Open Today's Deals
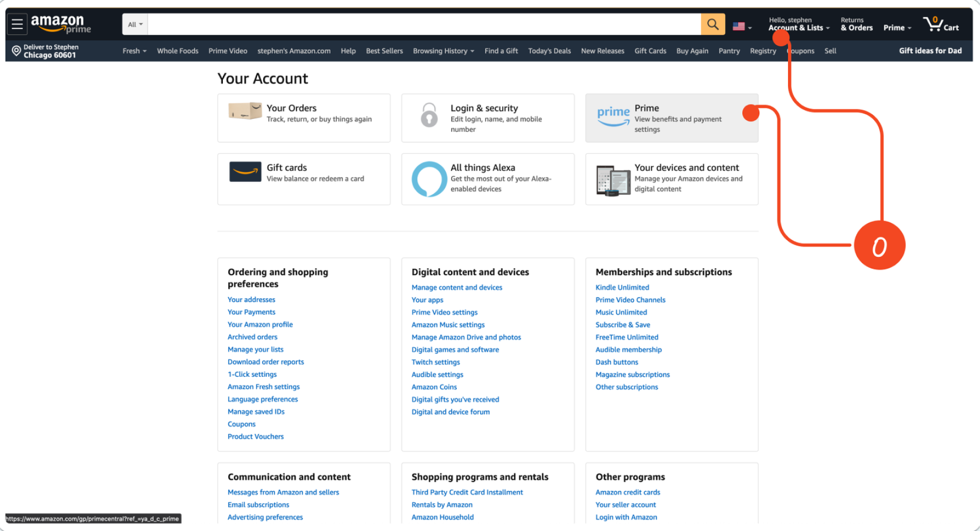 click(549, 51)
